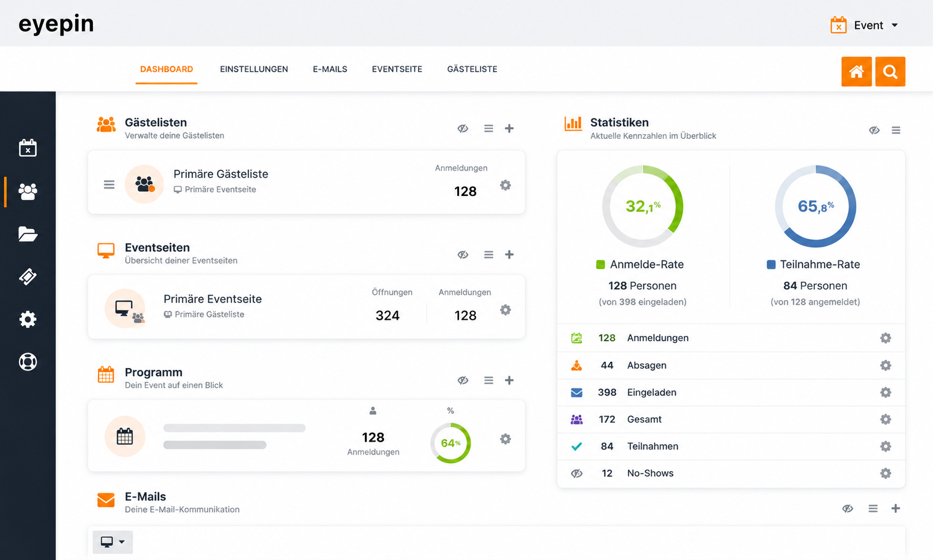Open search with the magnifier button
The height and width of the screenshot is (560, 933).
890,71
